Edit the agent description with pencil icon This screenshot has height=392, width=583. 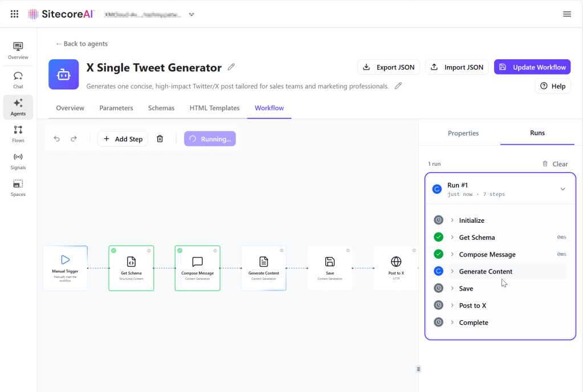398,86
